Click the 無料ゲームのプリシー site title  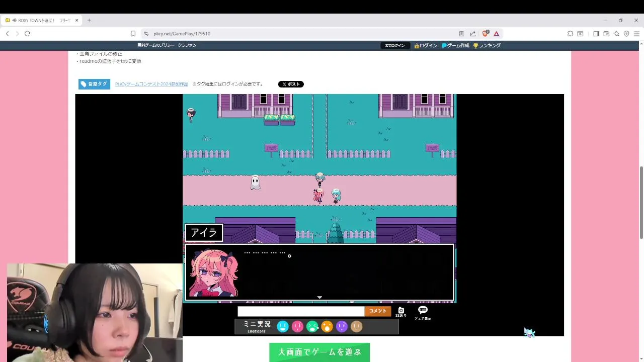point(156,45)
